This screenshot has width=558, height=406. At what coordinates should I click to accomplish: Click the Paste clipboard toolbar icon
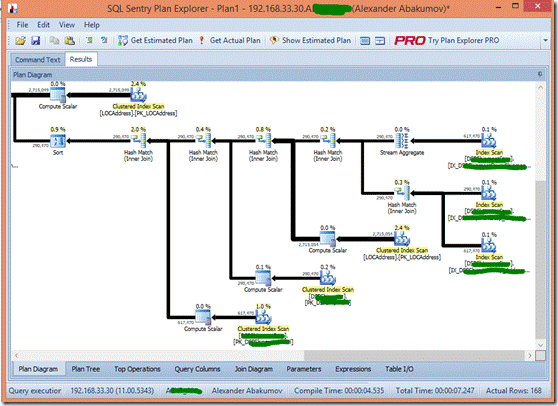[x=70, y=41]
